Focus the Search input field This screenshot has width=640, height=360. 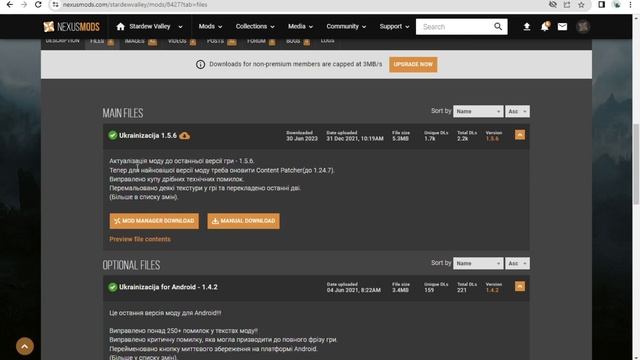coord(454,27)
